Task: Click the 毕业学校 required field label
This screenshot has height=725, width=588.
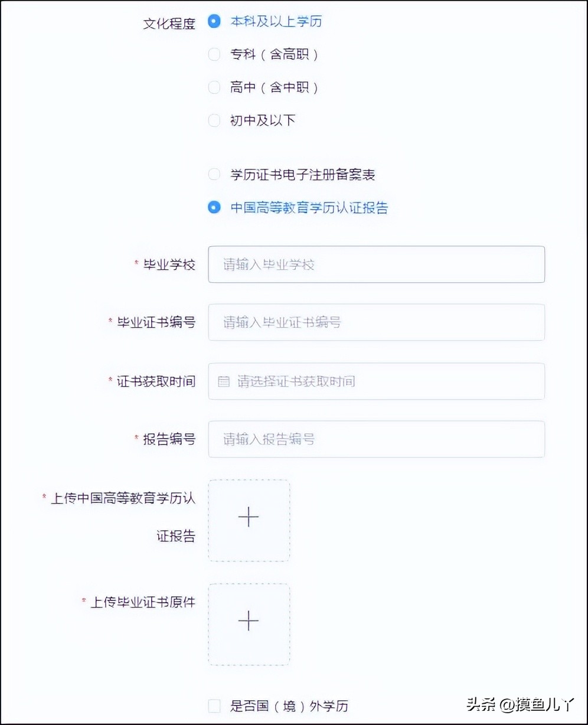Action: (169, 264)
